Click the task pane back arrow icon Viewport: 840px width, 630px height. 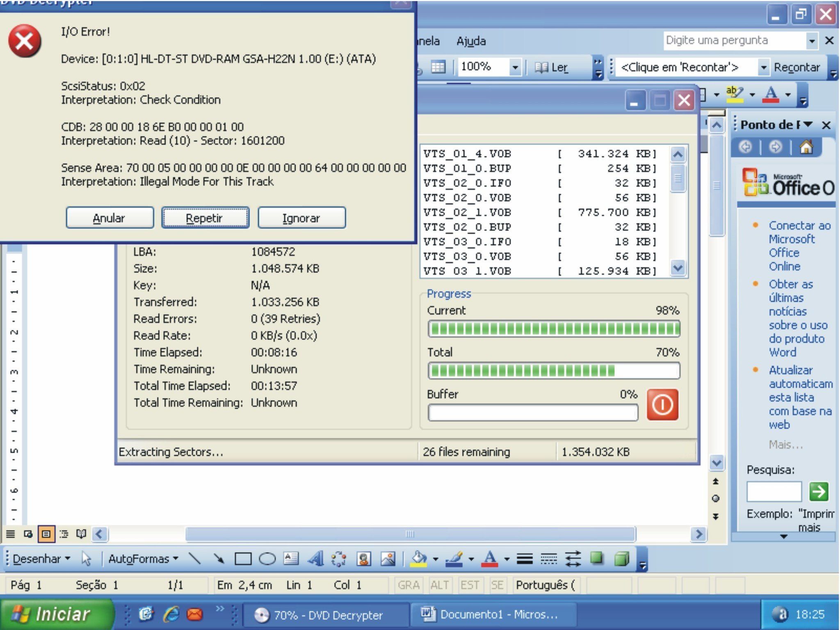745,147
